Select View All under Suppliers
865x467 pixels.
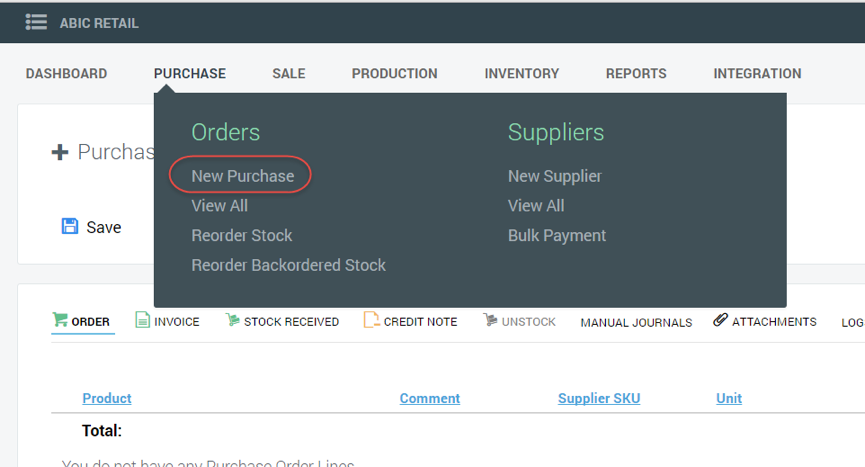(536, 206)
